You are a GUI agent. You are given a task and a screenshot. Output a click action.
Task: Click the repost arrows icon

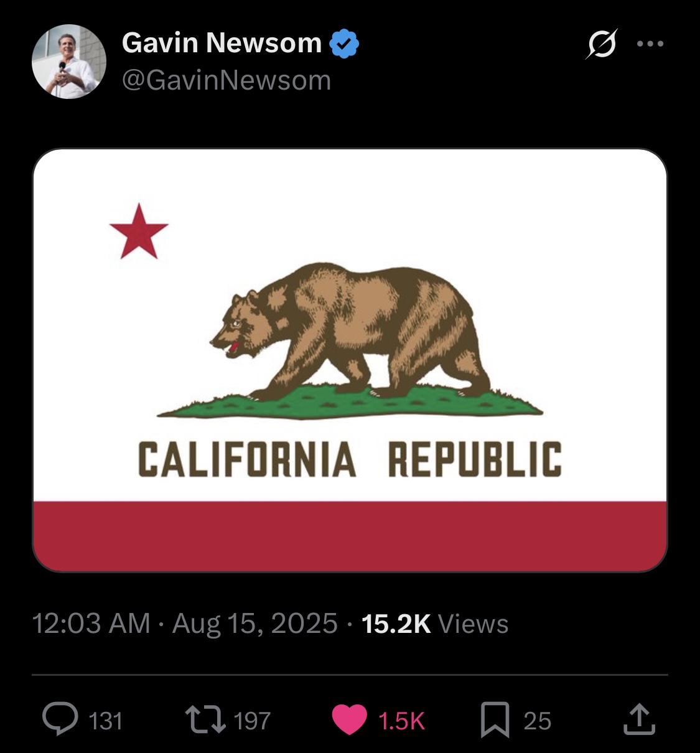(x=205, y=719)
